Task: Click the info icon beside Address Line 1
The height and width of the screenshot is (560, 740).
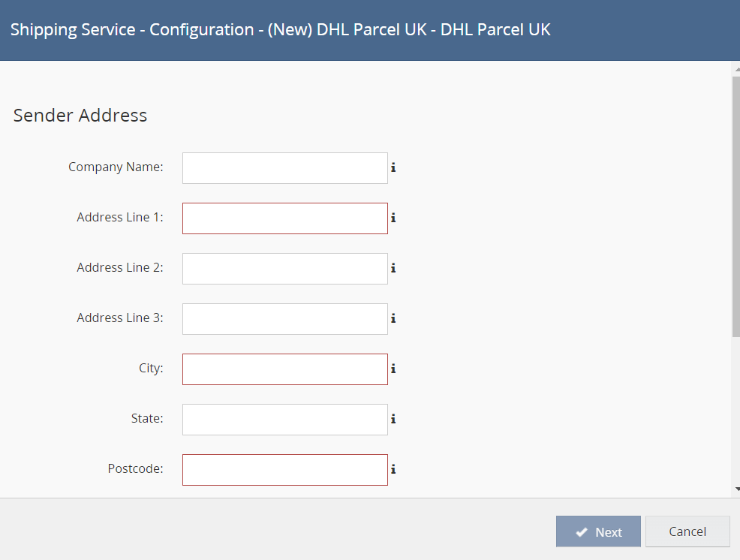Action: (393, 218)
